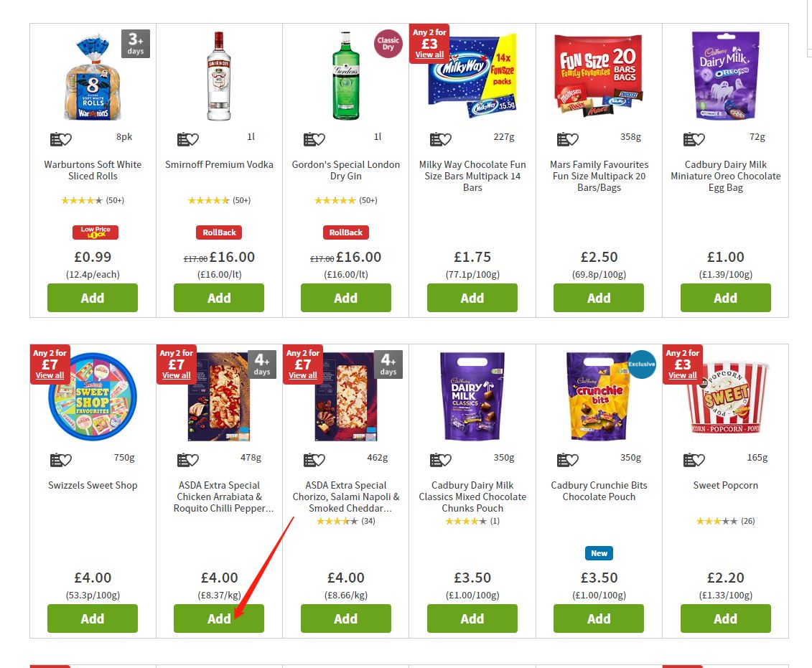
Task: Add Warburtons Soft White Rolls to favourites list
Action: (x=60, y=138)
